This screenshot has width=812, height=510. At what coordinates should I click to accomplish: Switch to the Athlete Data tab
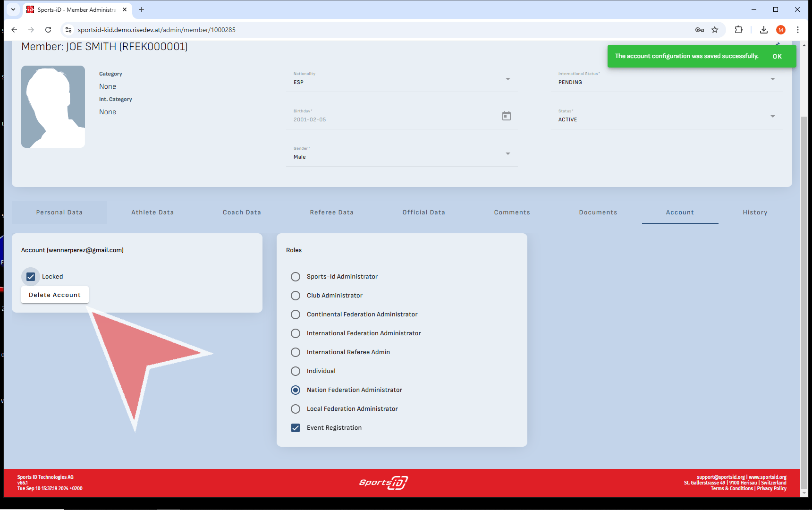pos(152,212)
